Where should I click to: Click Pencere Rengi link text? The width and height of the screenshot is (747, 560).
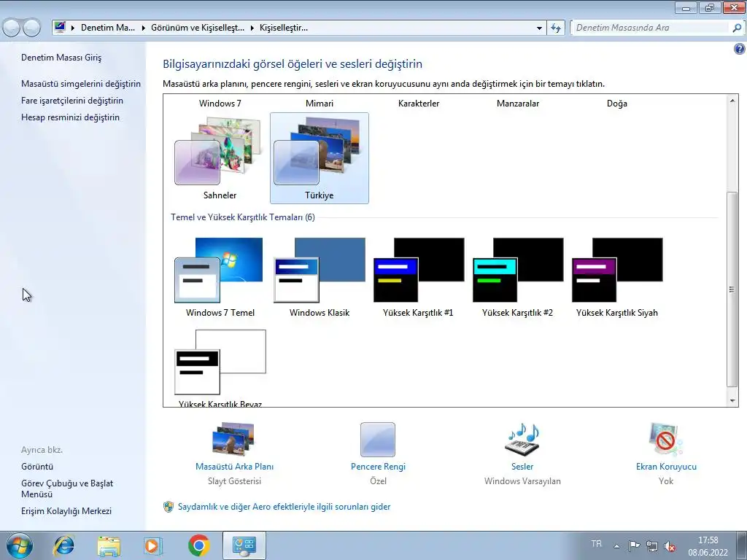[378, 467]
